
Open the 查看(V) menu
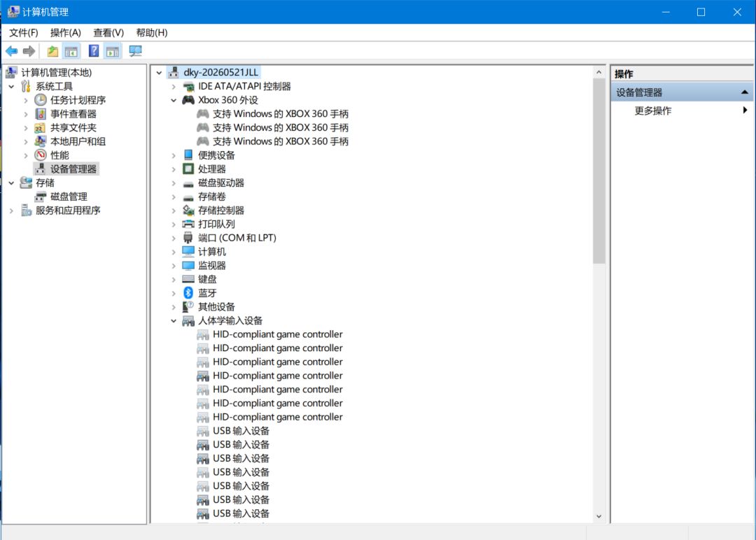pyautogui.click(x=108, y=33)
